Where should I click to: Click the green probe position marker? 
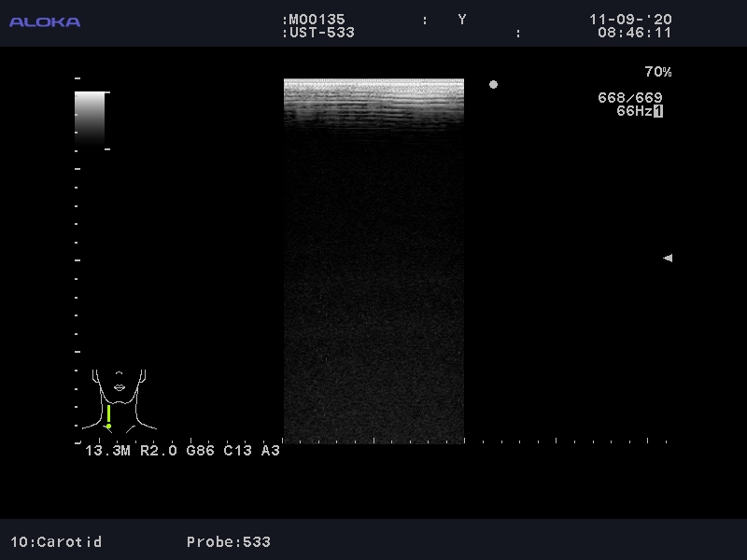tap(108, 416)
